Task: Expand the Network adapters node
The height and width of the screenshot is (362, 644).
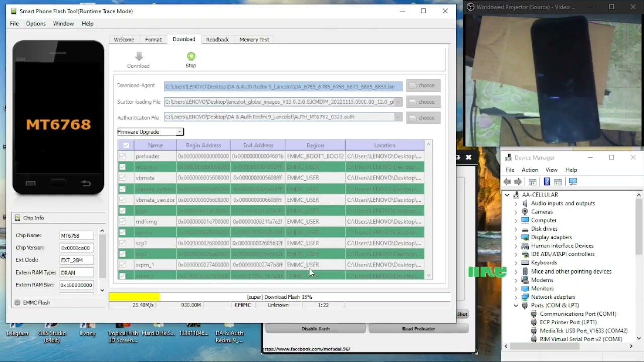Action: tap(516, 297)
